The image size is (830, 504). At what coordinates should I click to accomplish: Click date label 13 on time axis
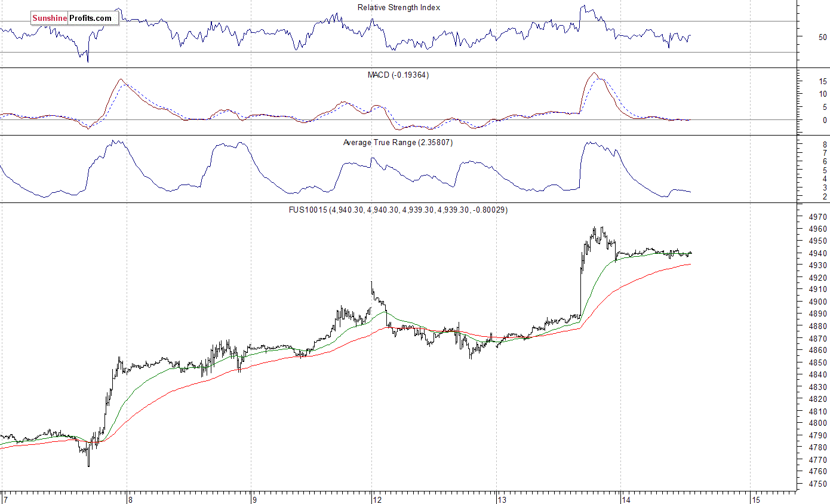click(x=501, y=499)
